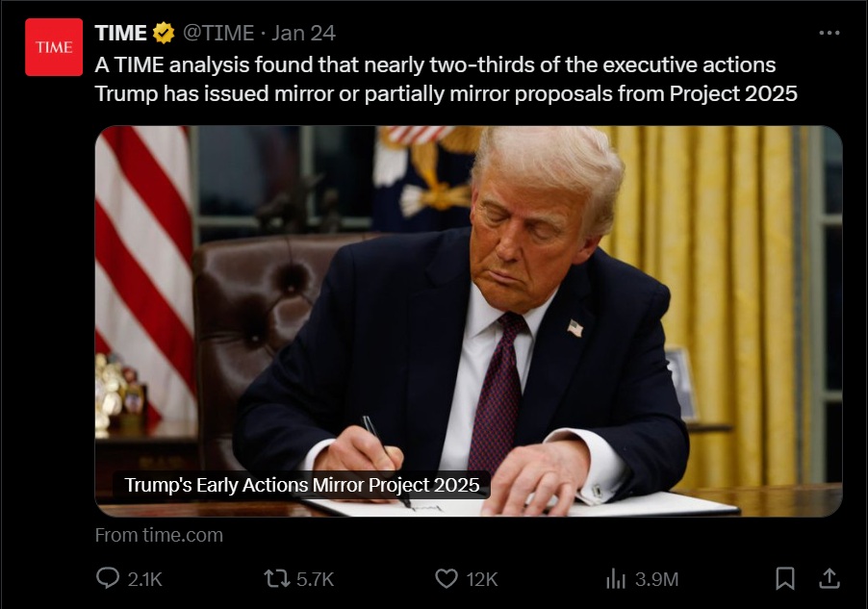Click the From time.com source link
The width and height of the screenshot is (868, 609).
point(159,535)
